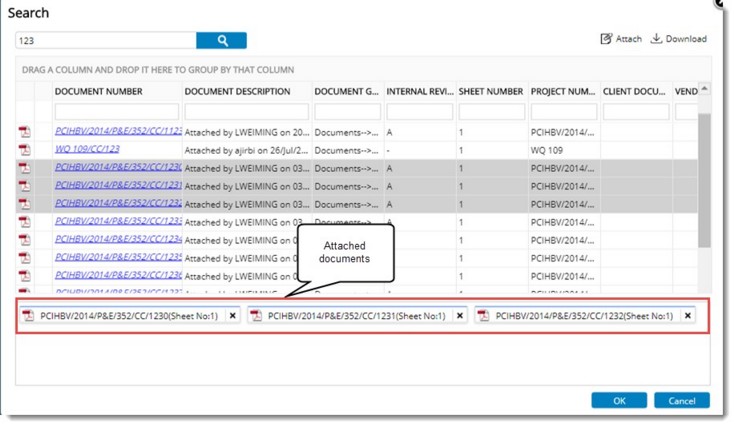Click the Internal Revision filter box

pos(418,111)
